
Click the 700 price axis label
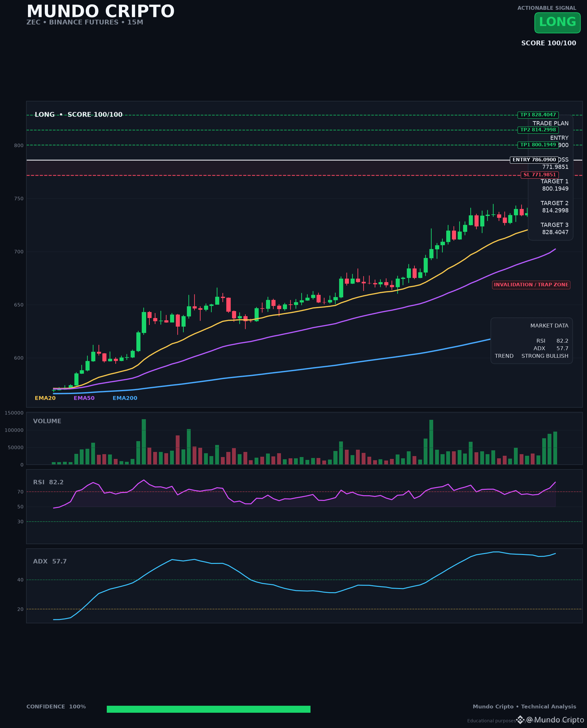pyautogui.click(x=19, y=252)
